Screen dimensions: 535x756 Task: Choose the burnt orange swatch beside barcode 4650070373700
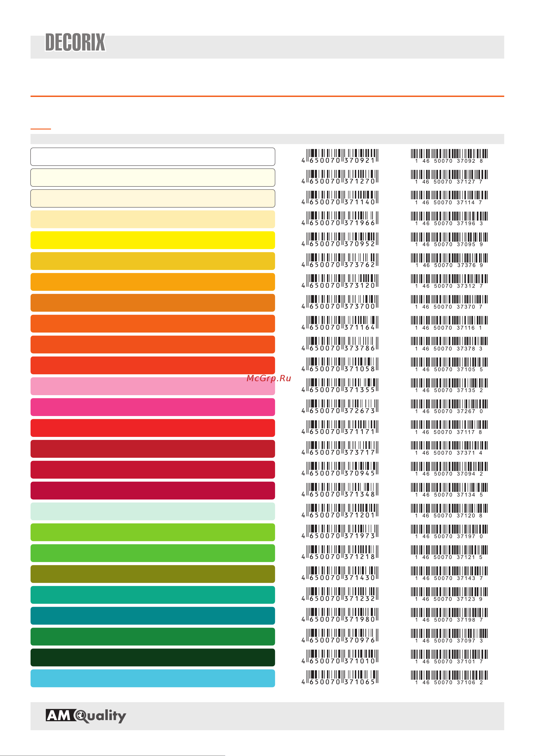(153, 302)
